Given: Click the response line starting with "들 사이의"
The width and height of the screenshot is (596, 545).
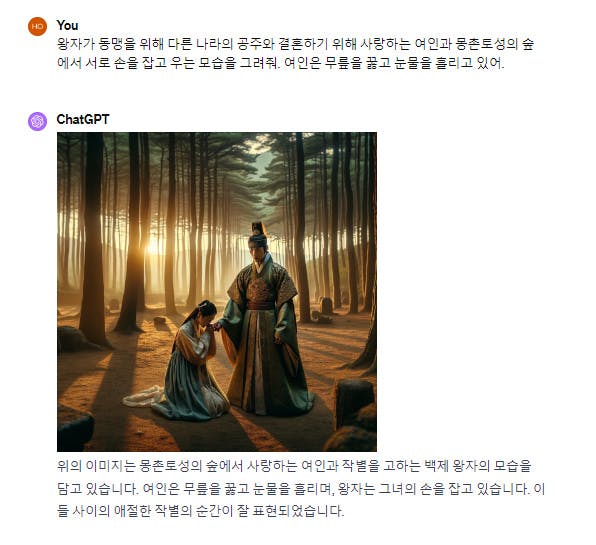Looking at the screenshot, I should point(200,511).
